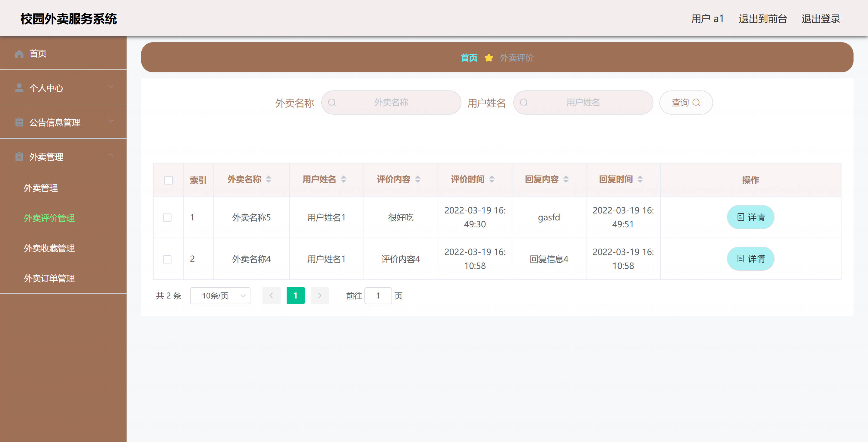Image resolution: width=868 pixels, height=442 pixels.
Task: Focus the 前往 page number input
Action: click(x=378, y=296)
